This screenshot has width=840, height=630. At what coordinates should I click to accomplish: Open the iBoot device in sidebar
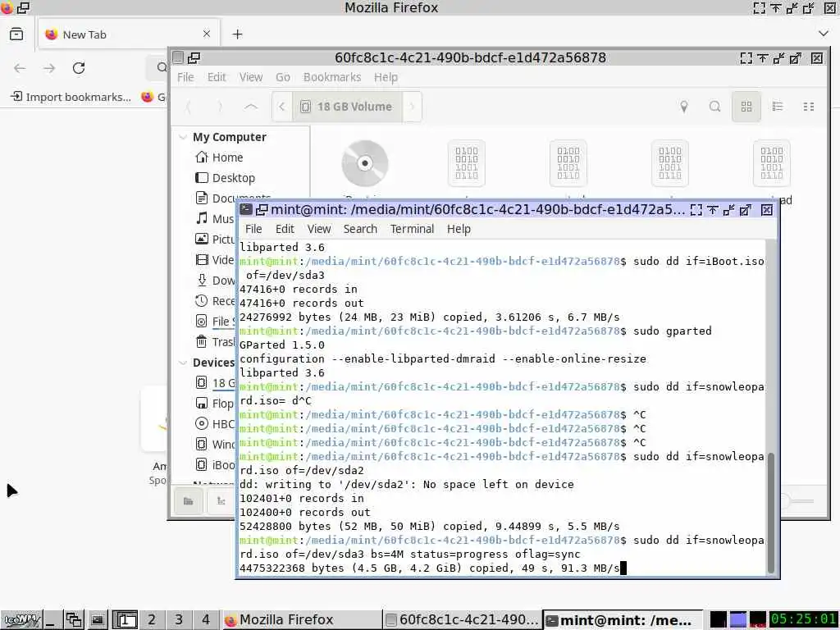pos(216,464)
